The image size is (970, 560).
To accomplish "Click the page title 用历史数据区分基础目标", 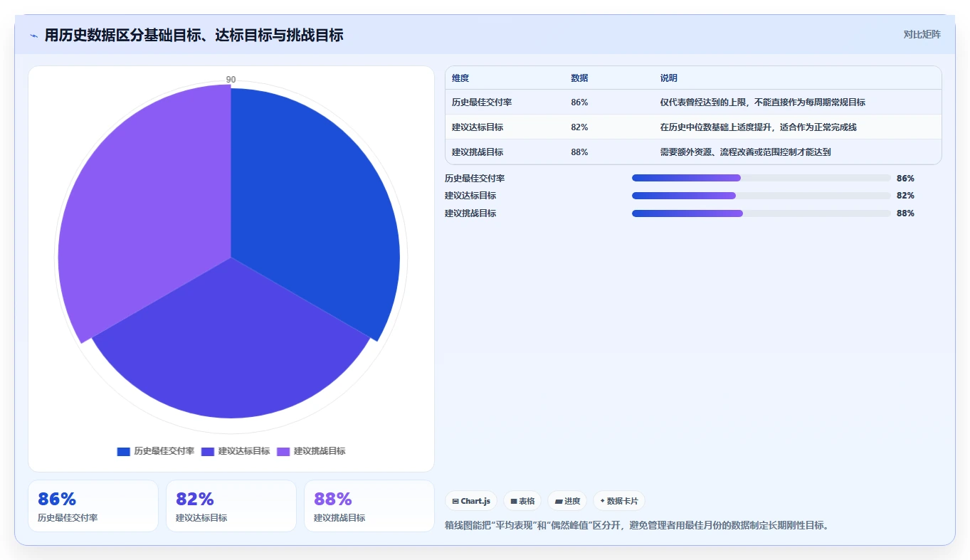I will pyautogui.click(x=194, y=35).
